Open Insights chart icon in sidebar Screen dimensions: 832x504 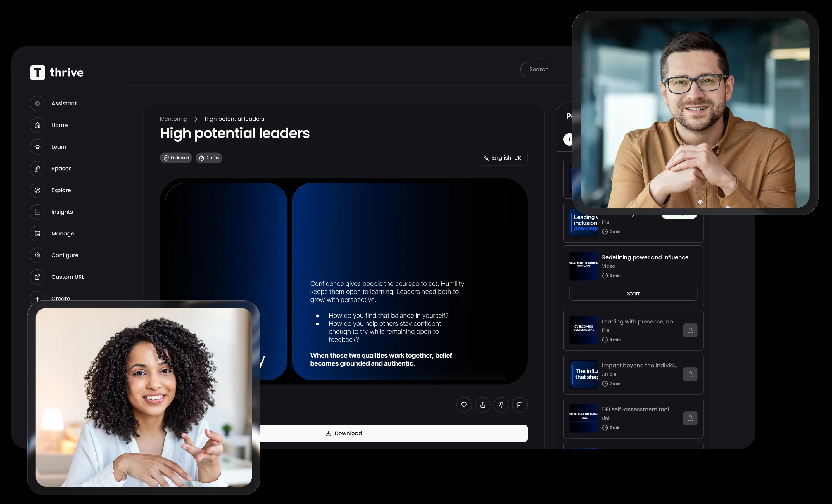(x=37, y=212)
